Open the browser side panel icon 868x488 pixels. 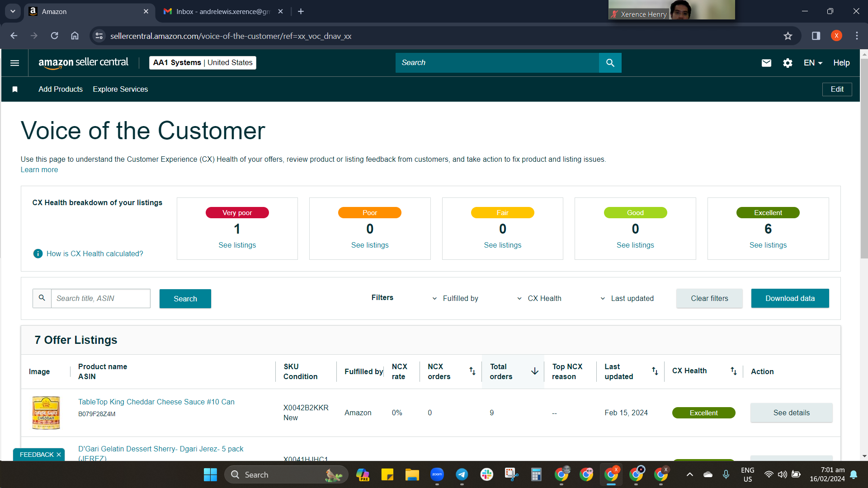click(x=816, y=36)
